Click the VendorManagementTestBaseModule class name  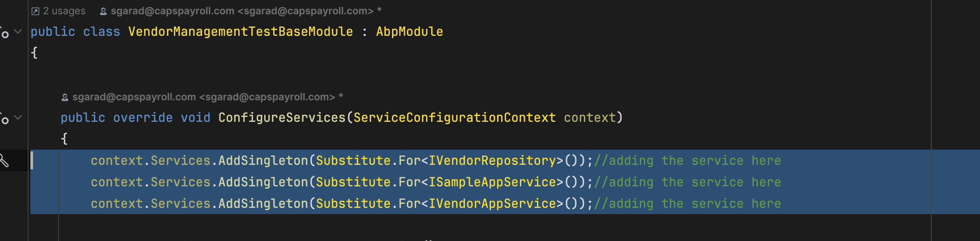point(241,32)
